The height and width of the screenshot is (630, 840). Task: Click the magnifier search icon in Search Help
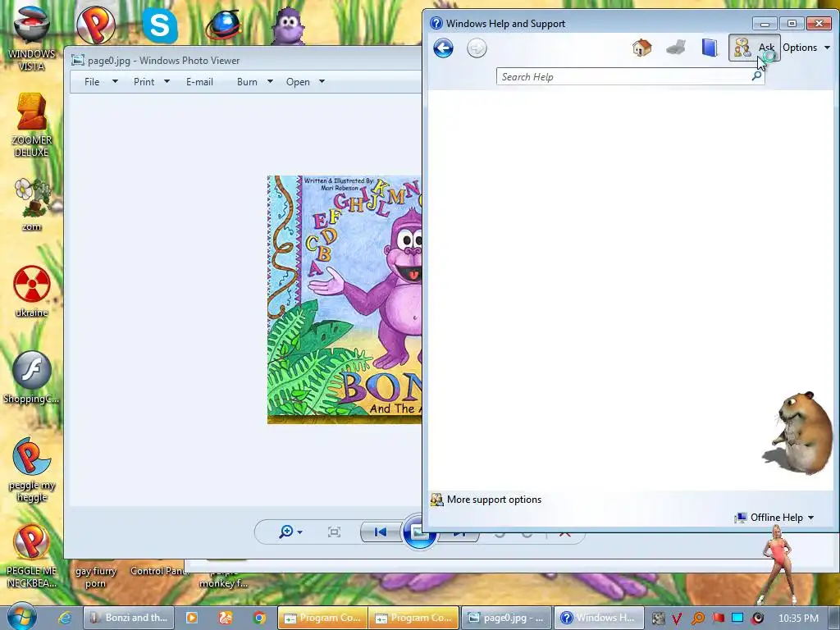(756, 76)
